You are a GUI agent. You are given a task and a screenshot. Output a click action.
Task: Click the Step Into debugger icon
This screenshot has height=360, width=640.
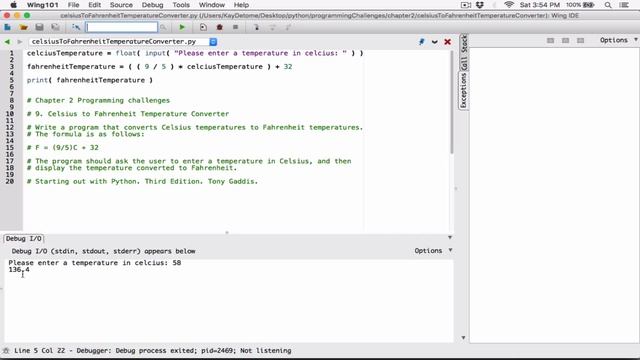(x=256, y=27)
